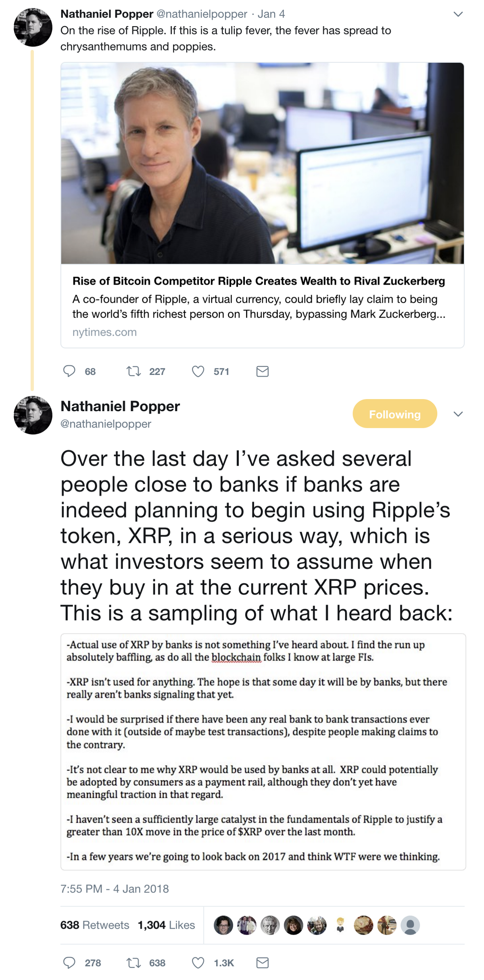Open headline 'Rise of Bitcoin Competitor Ripple'
Viewport: 484px width, 980px height.
259,281
